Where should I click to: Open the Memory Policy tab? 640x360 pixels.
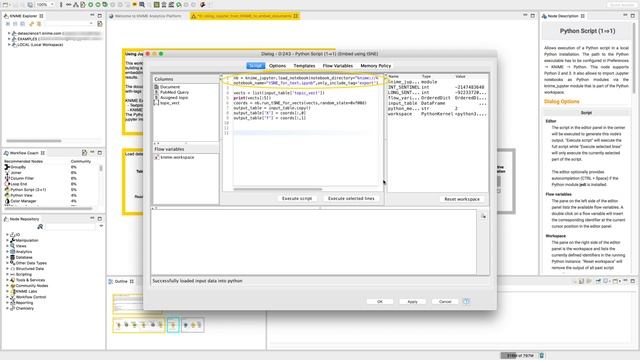pos(376,66)
